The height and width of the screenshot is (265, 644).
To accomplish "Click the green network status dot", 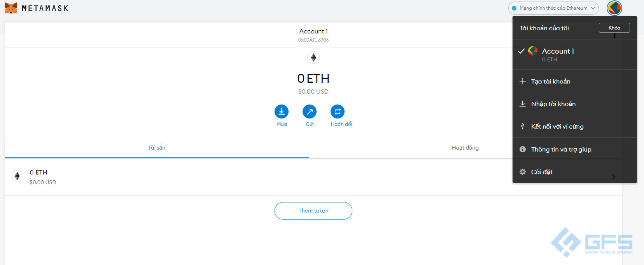I will (514, 8).
